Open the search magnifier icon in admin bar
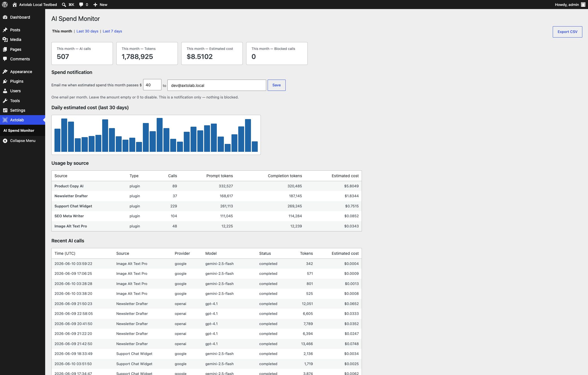The height and width of the screenshot is (375, 588). click(64, 5)
